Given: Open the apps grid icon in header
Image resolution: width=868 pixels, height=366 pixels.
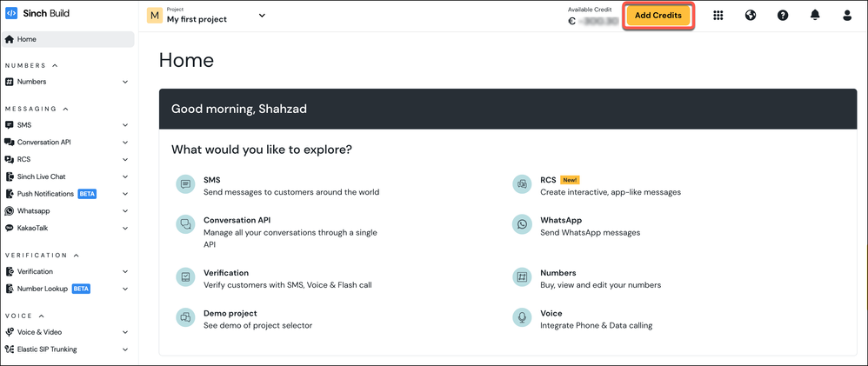Looking at the screenshot, I should (x=718, y=16).
